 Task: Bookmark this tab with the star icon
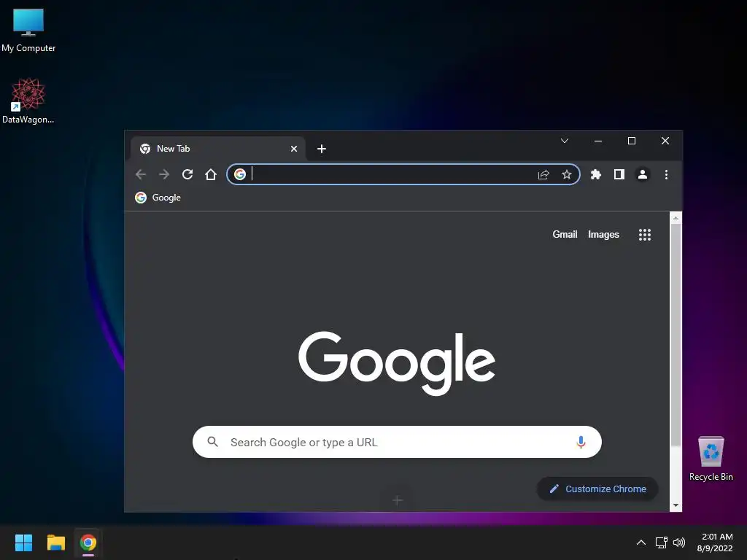(566, 174)
